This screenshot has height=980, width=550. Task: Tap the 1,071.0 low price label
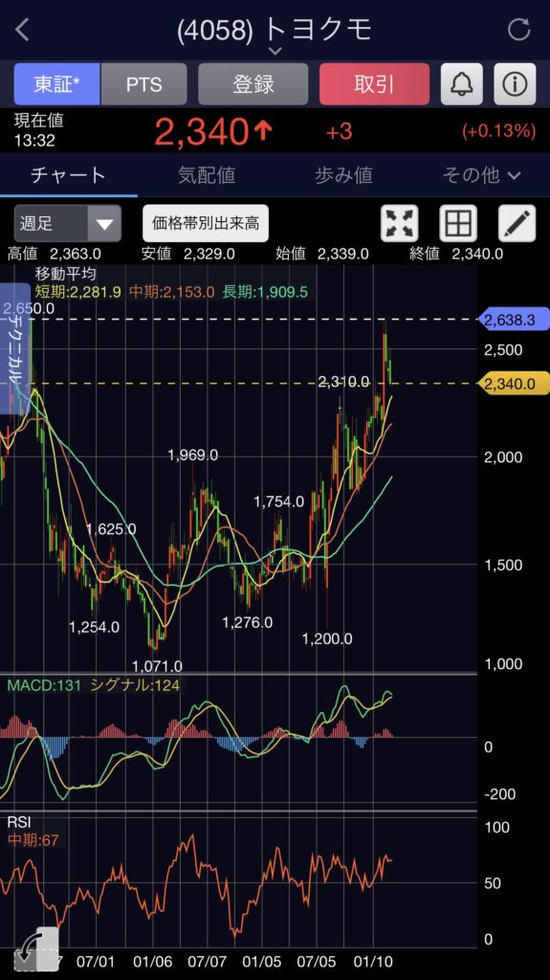pos(157,666)
